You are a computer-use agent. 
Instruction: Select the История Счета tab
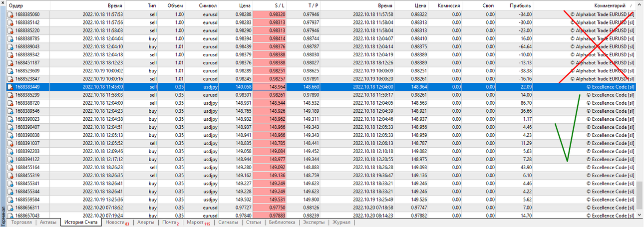click(x=80, y=223)
